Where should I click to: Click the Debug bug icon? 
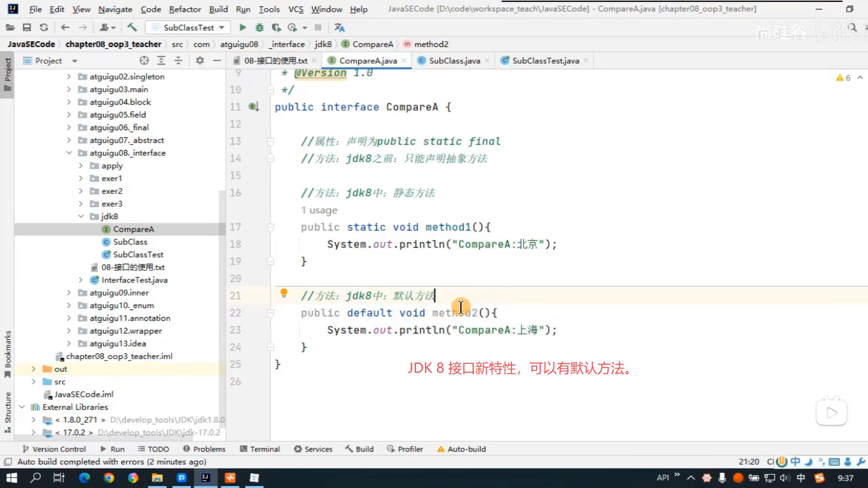pos(259,28)
